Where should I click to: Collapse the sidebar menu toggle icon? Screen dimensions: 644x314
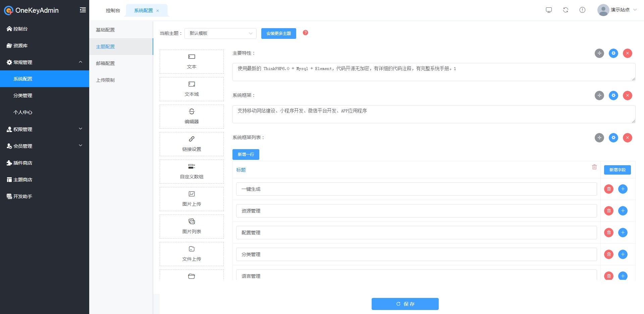[83, 10]
